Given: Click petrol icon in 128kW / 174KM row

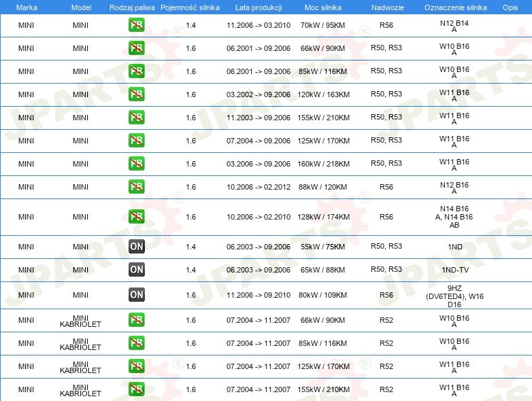Looking at the screenshot, I should (136, 217).
